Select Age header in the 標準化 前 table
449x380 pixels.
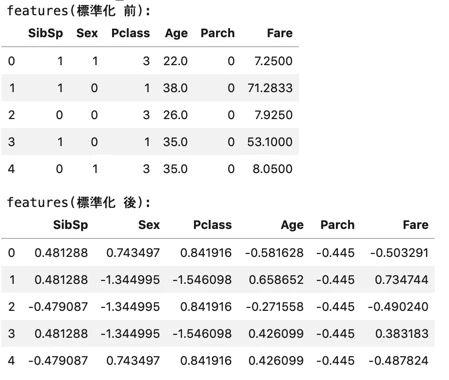click(176, 33)
